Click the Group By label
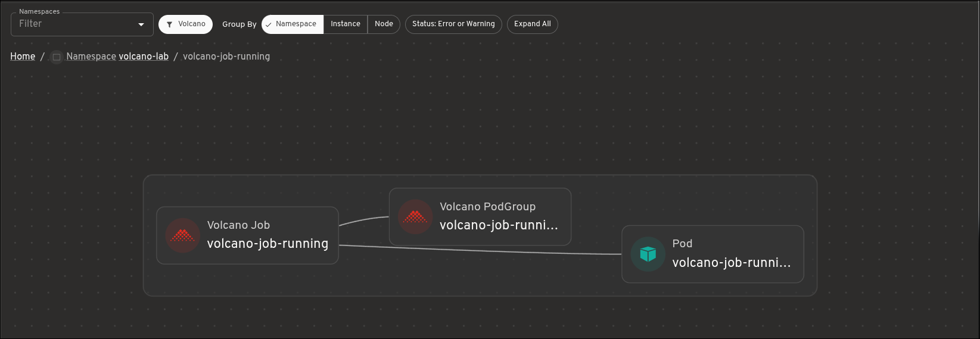The width and height of the screenshot is (980, 339). [x=239, y=24]
